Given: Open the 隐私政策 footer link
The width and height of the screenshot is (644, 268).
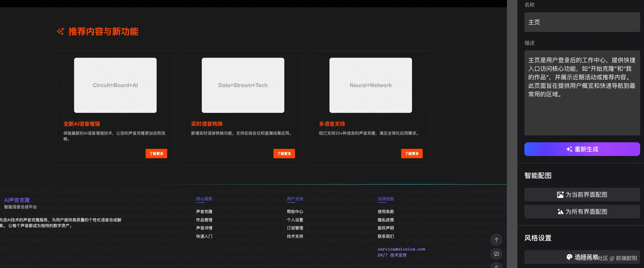Looking at the screenshot, I should point(385,220).
